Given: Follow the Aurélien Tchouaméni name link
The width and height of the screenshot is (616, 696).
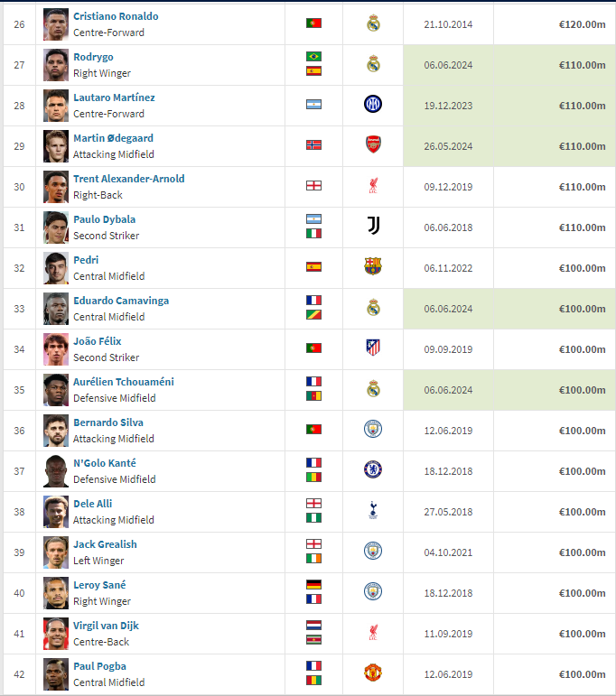Looking at the screenshot, I should [x=124, y=382].
